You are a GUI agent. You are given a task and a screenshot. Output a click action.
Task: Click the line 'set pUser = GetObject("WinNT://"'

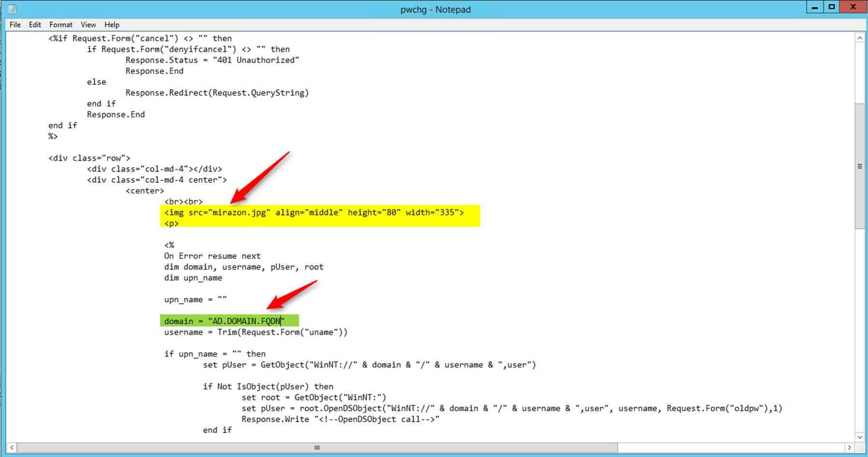point(369,365)
